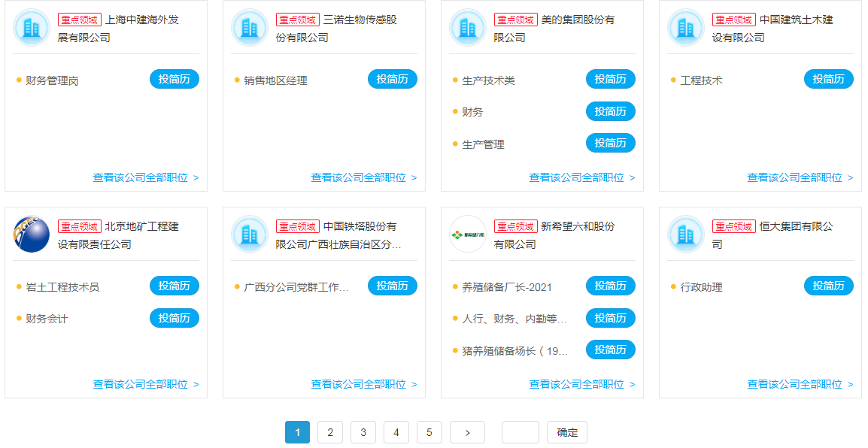Click the 新希望六和 company logo
The height and width of the screenshot is (448, 868).
(468, 235)
